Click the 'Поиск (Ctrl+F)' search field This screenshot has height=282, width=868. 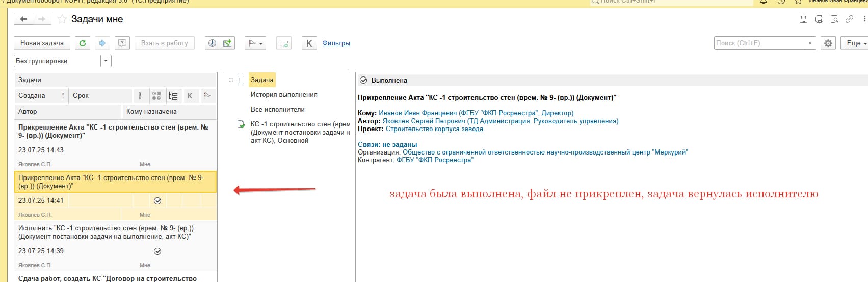pos(759,43)
